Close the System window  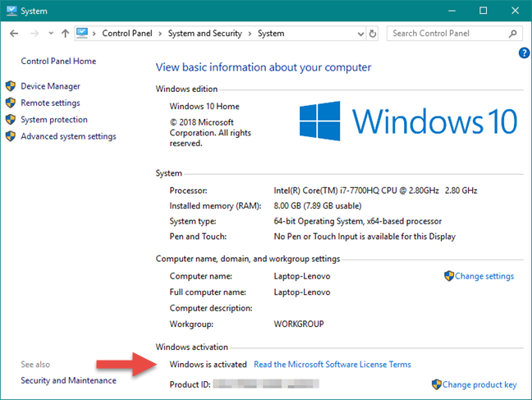pos(515,11)
